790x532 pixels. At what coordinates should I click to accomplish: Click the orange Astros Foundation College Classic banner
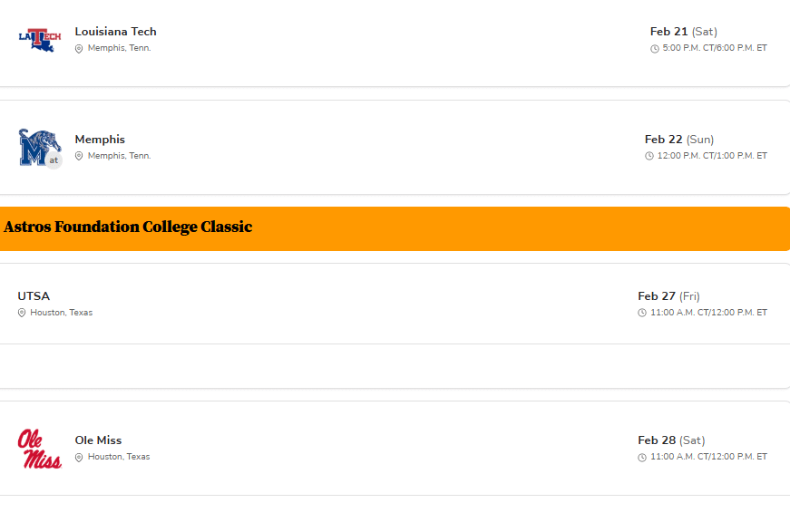(x=395, y=227)
